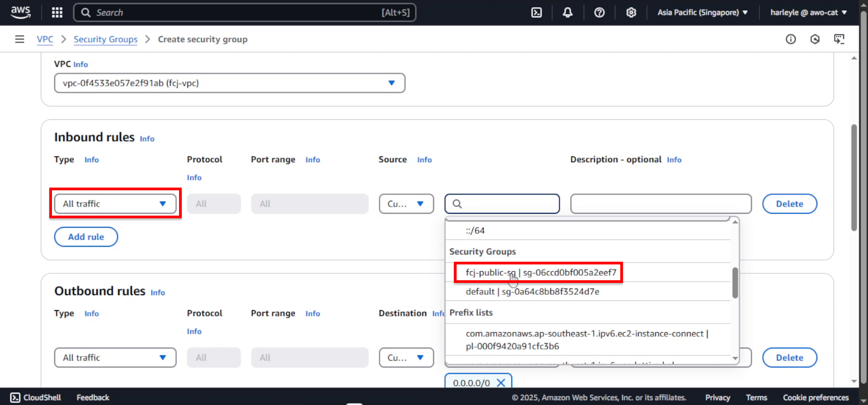Click the hexagon clock icon near breadcrumbs
The image size is (868, 405).
815,39
